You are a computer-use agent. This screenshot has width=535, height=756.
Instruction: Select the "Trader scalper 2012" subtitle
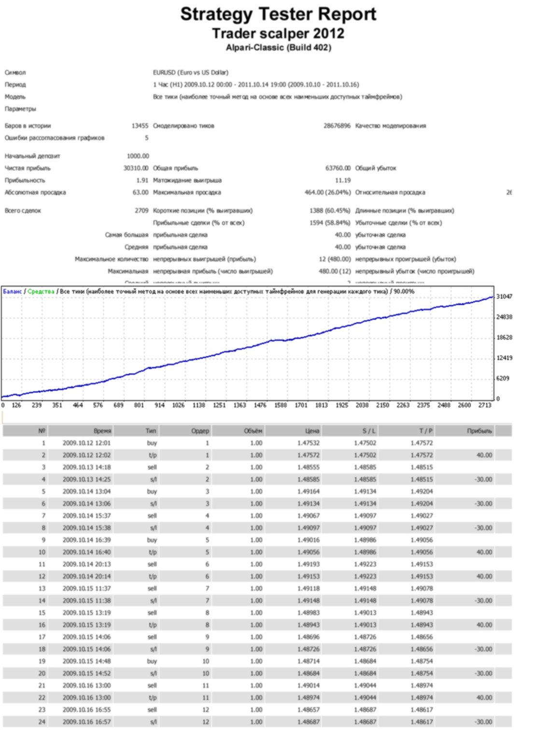[x=278, y=33]
